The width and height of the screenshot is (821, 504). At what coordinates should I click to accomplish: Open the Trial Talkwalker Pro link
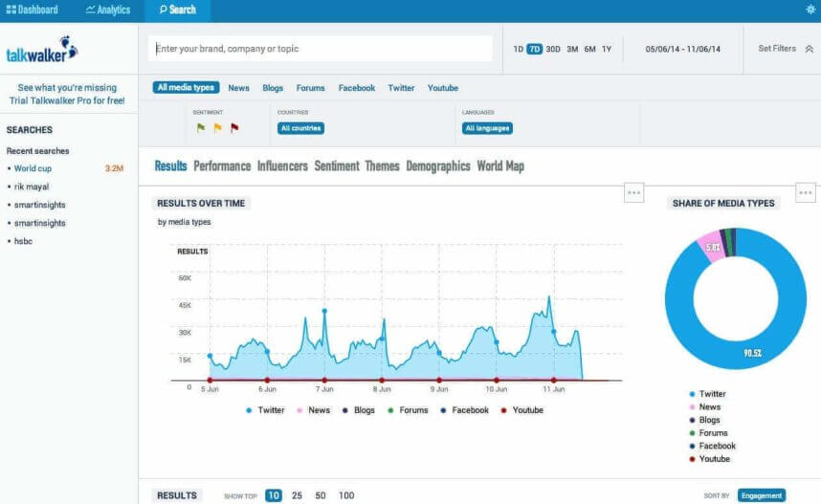[67, 100]
